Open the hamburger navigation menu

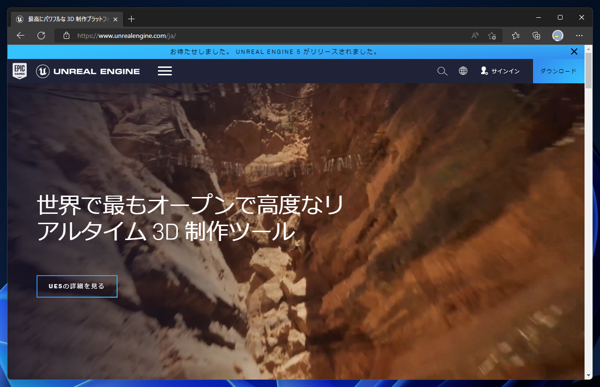pos(165,71)
